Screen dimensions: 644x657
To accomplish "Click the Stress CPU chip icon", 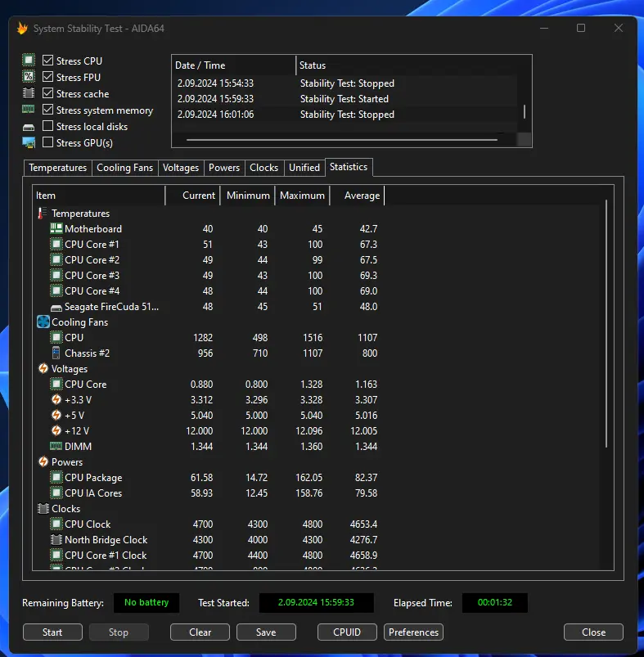I will point(29,61).
